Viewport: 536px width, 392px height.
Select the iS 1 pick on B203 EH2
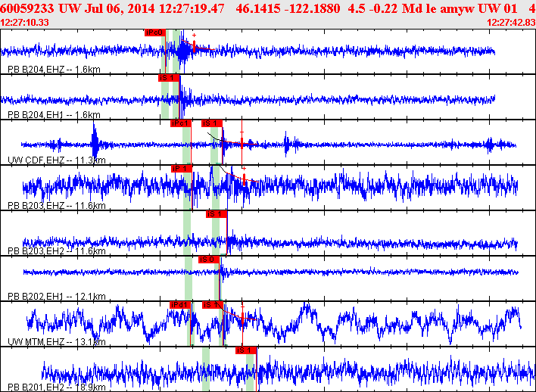click(217, 213)
